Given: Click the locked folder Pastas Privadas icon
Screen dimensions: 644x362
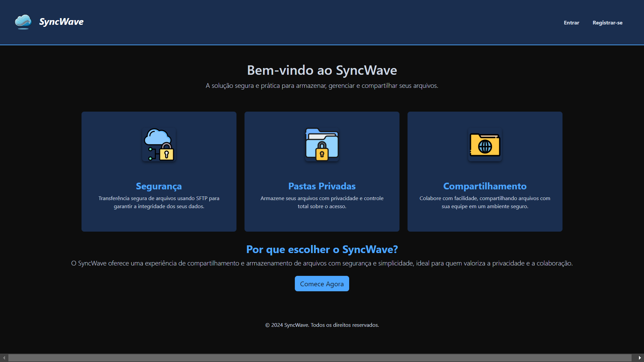Looking at the screenshot, I should point(322,145).
